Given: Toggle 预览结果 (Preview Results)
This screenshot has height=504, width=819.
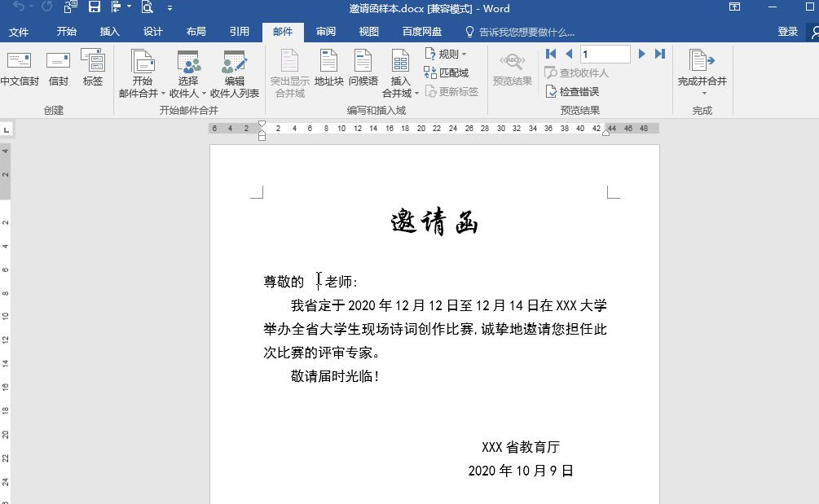Looking at the screenshot, I should (x=512, y=69).
